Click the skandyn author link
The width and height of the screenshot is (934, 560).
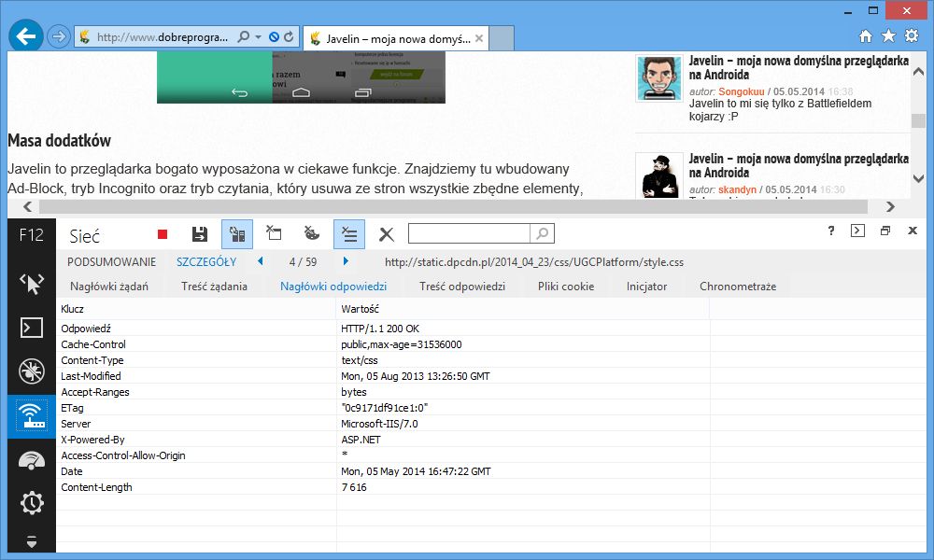coord(737,189)
